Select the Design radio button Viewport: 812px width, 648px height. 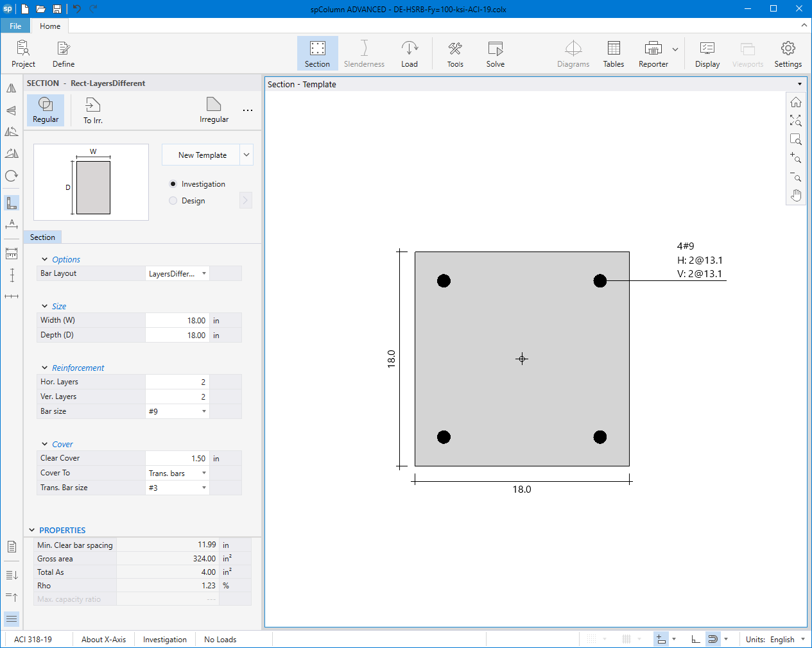173,201
